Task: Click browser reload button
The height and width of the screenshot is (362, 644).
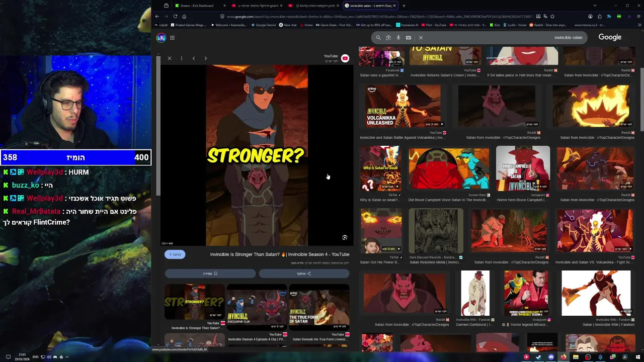Action: point(175,16)
